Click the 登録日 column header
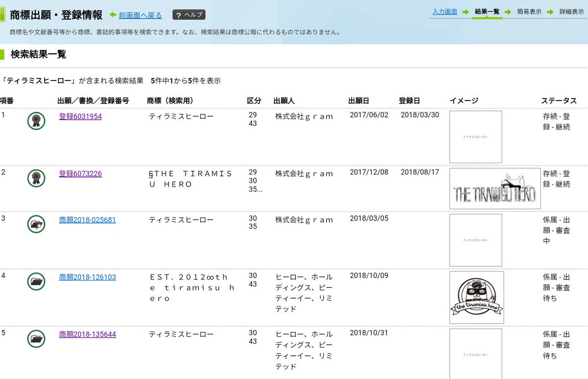Viewport: 588px width, 379px height. click(409, 101)
